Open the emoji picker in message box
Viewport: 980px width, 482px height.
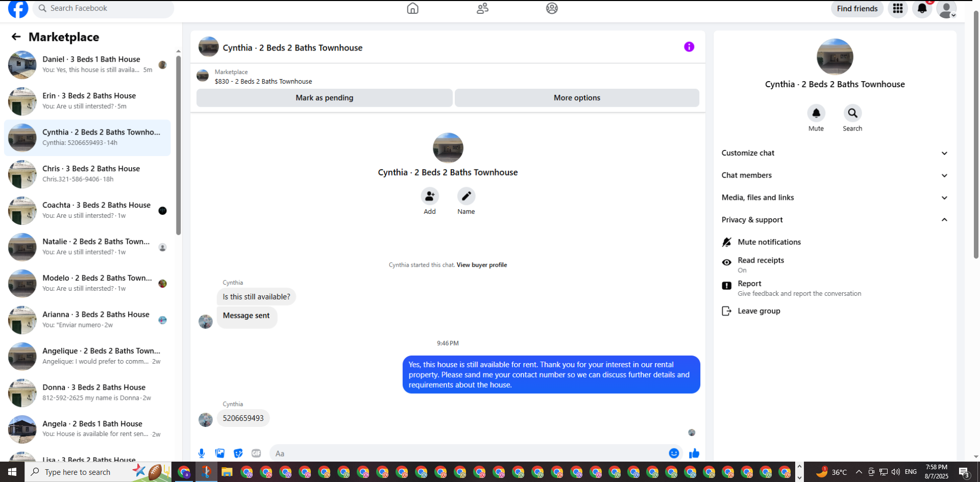pos(674,453)
